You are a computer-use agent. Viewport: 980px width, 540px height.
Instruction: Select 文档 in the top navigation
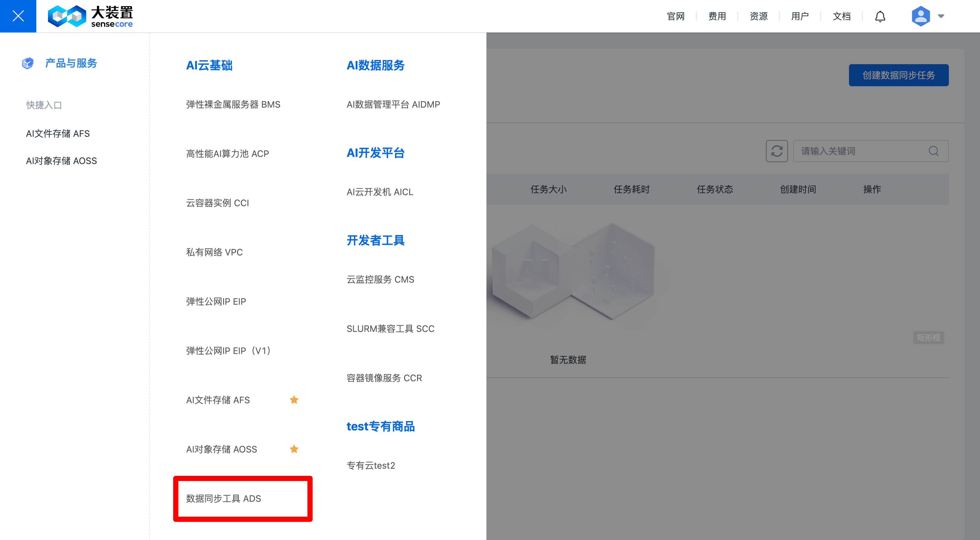point(841,16)
